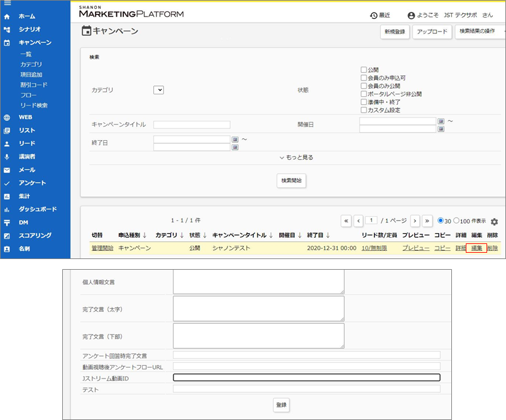506x420 pixels.
Task: Open the カテゴリ dropdown
Action: pyautogui.click(x=158, y=90)
